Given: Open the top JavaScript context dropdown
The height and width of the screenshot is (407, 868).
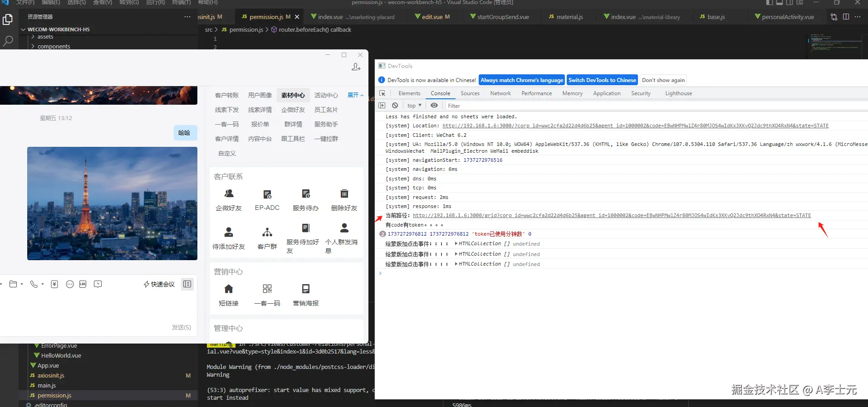Looking at the screenshot, I should click(415, 105).
